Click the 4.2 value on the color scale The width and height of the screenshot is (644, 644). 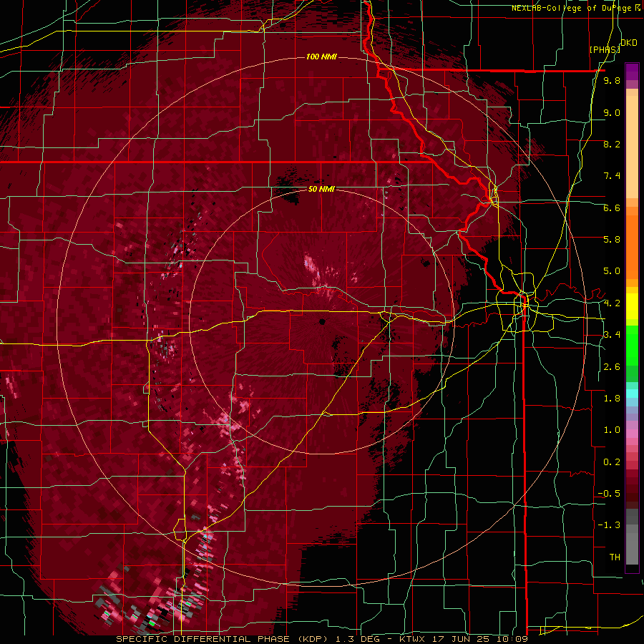[x=612, y=303]
